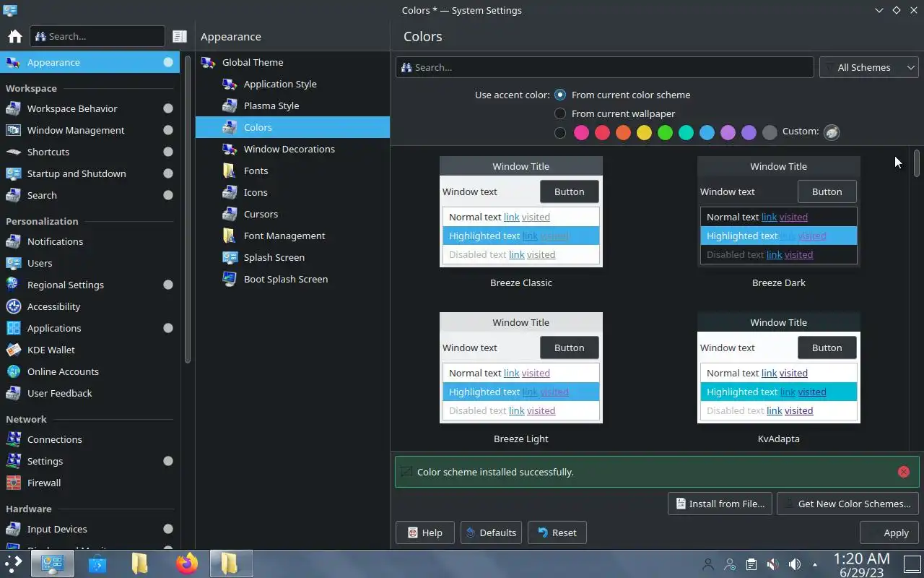Click the color schemes list scrollbar
924x578 pixels.
point(916,163)
